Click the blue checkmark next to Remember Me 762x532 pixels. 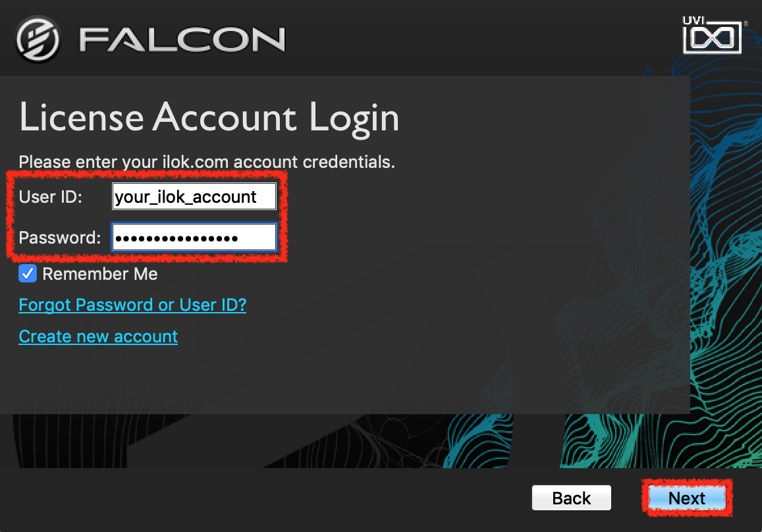tap(26, 273)
